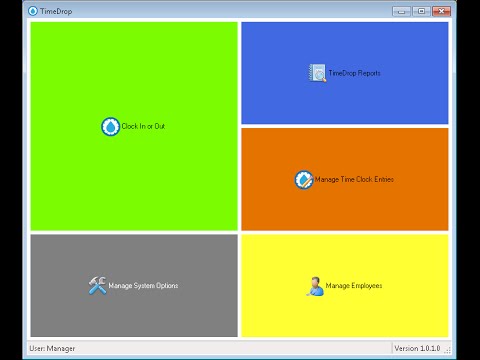Click the TimeDrop window title text
The height and width of the screenshot is (360, 480).
pos(56,11)
